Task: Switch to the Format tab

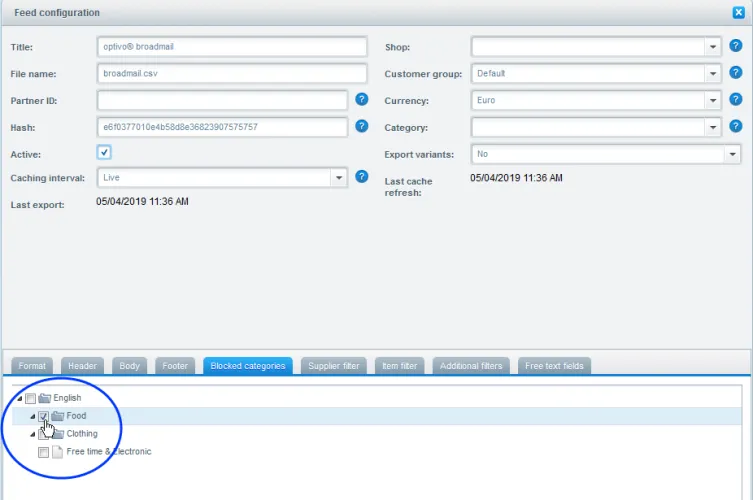Action: (x=32, y=366)
